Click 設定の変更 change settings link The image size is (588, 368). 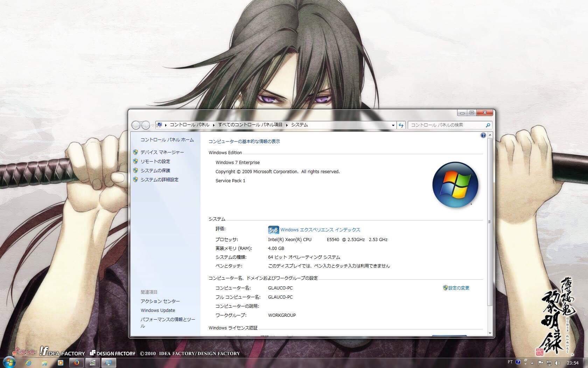point(458,288)
